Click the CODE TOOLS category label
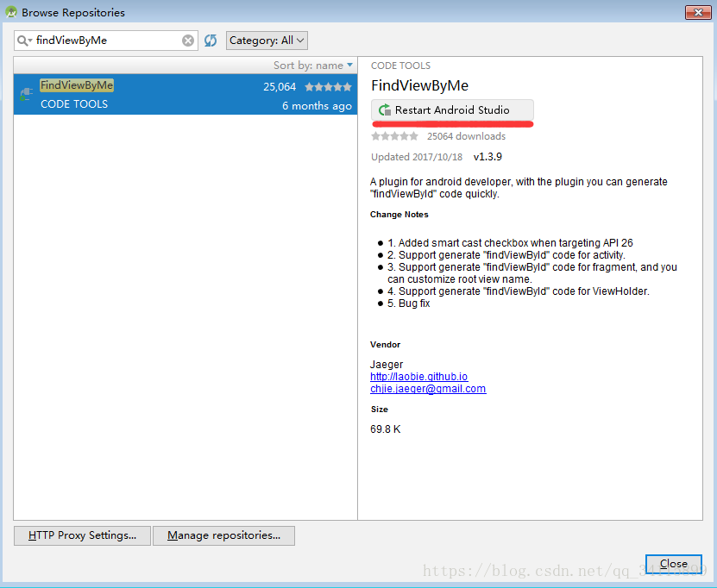Image resolution: width=717 pixels, height=588 pixels. pos(74,105)
